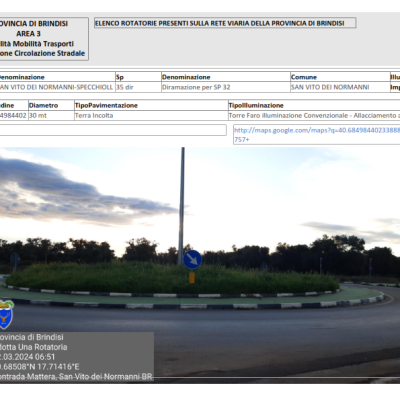Select the Diametro field value 30 mt
Screen dimensions: 400x400
tap(51, 116)
